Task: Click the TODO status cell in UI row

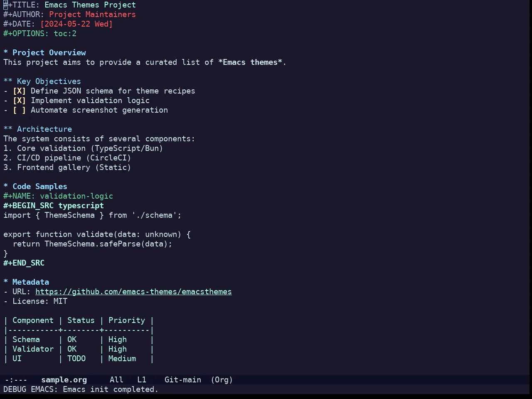Action: (76, 359)
